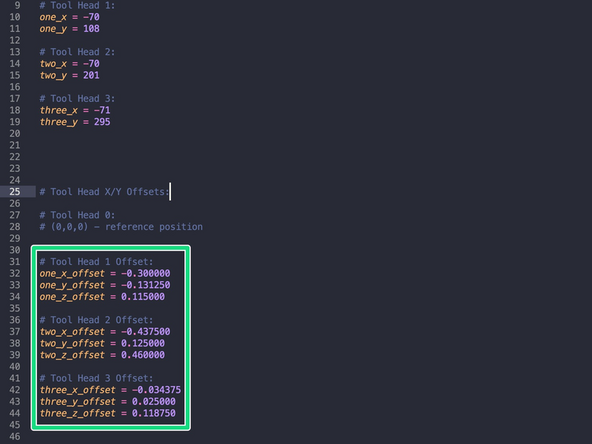Click the value 295 of three_y
The width and height of the screenshot is (592, 444).
point(102,122)
